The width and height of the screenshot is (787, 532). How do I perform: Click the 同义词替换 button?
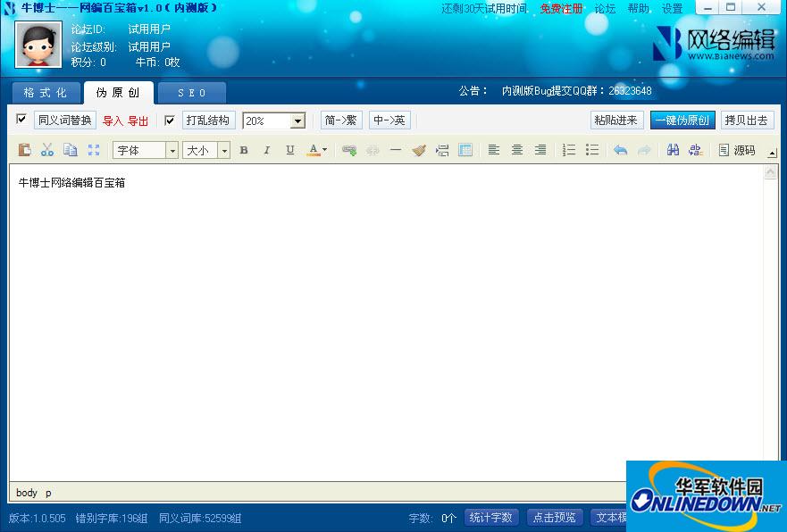(x=64, y=121)
